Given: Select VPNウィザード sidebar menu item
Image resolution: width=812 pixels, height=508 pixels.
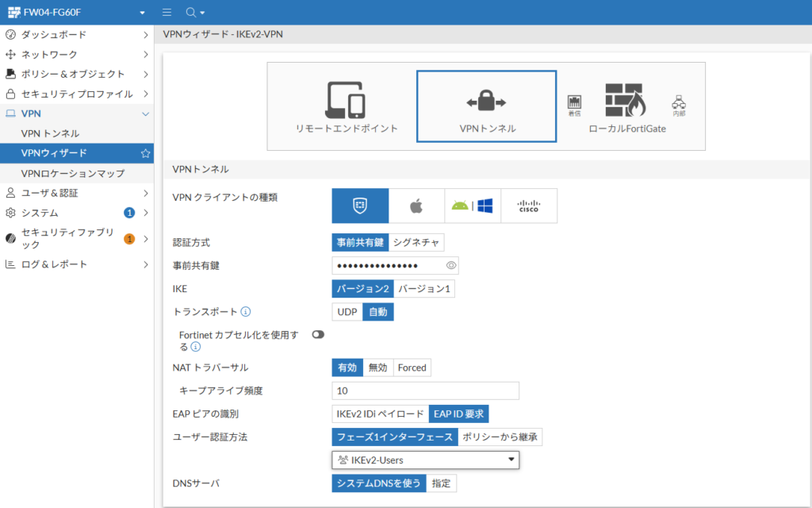Looking at the screenshot, I should pos(77,153).
